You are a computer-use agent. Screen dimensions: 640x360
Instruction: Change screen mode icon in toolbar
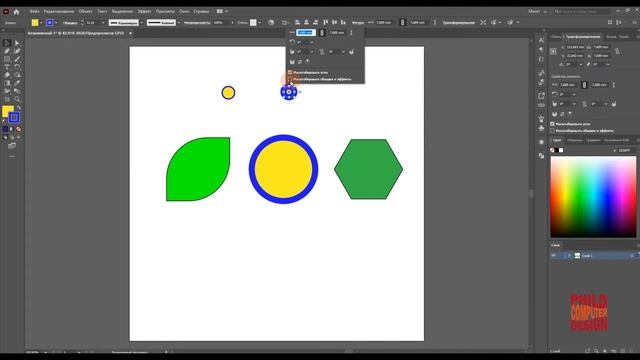coord(12,146)
